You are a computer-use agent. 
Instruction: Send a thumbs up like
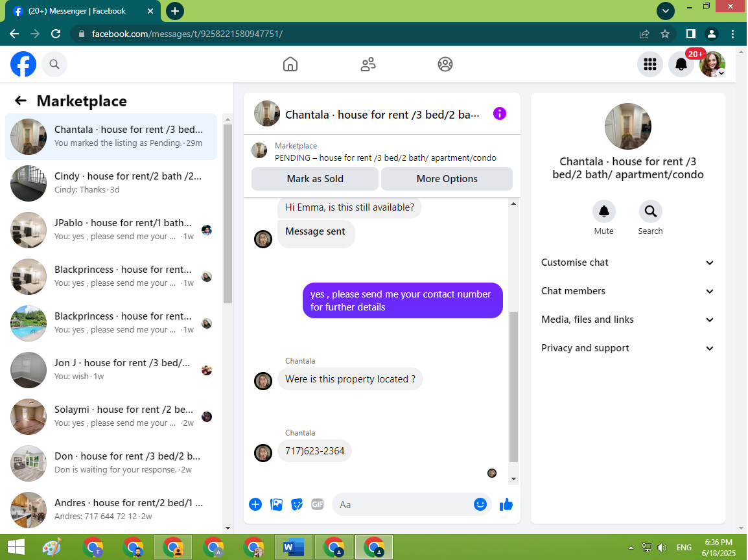tap(506, 504)
